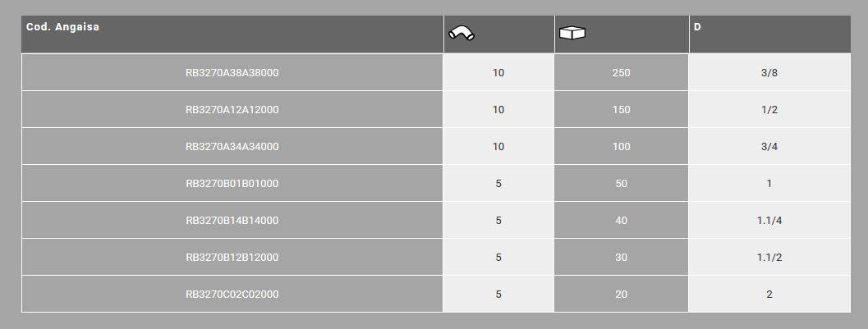Select the box quantity 40 cell
This screenshot has width=868, height=329.
[x=622, y=221]
